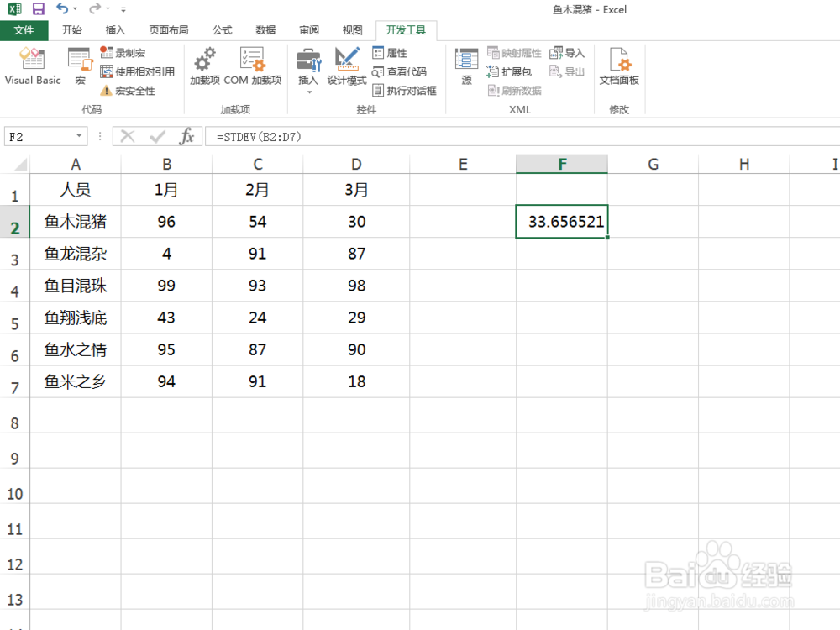Screen dimensions: 840x630
Task: Select cell D7 with value 18
Action: (x=356, y=381)
